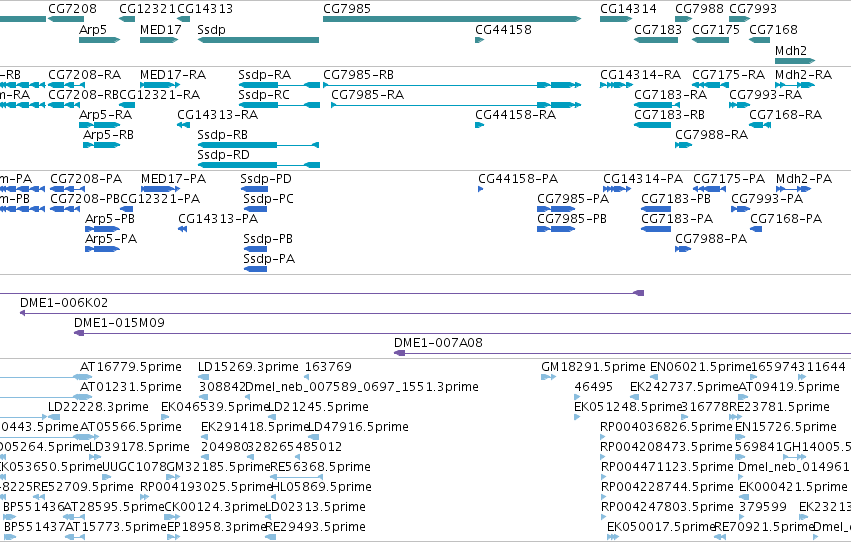Select the Ssdp-PD protein label
Viewport: 851px width, 542px height.
(x=265, y=178)
